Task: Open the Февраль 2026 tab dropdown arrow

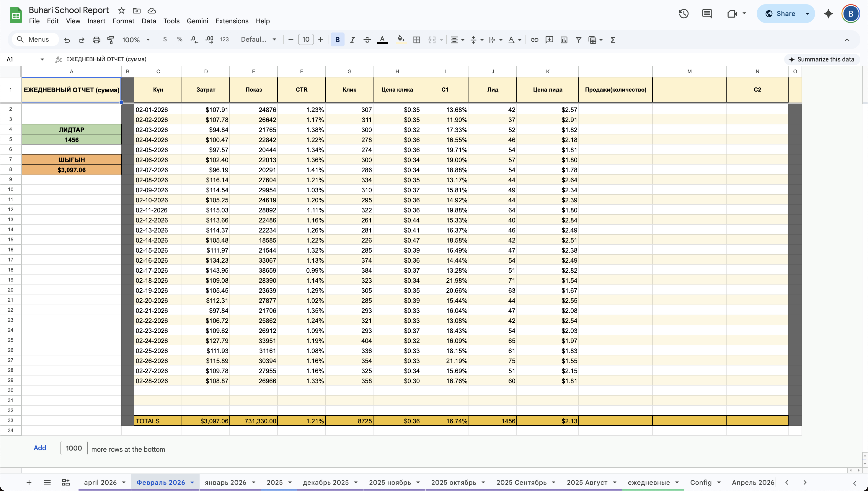Action: 192,482
